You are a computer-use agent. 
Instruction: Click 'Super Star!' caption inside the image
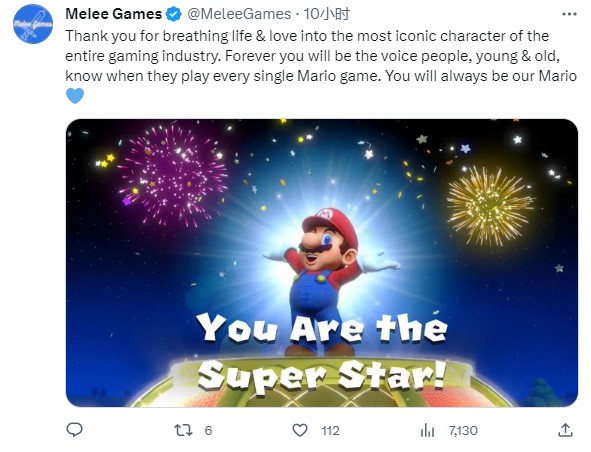[322, 375]
